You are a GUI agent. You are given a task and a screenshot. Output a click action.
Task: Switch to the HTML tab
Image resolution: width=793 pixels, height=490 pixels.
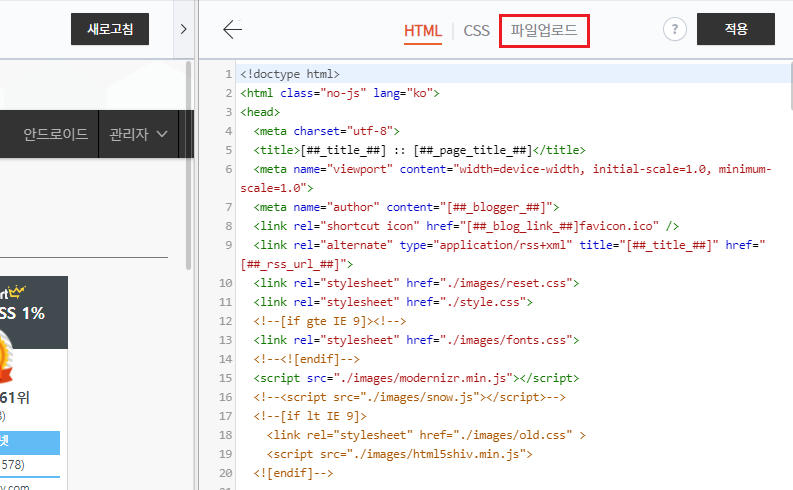pos(423,31)
